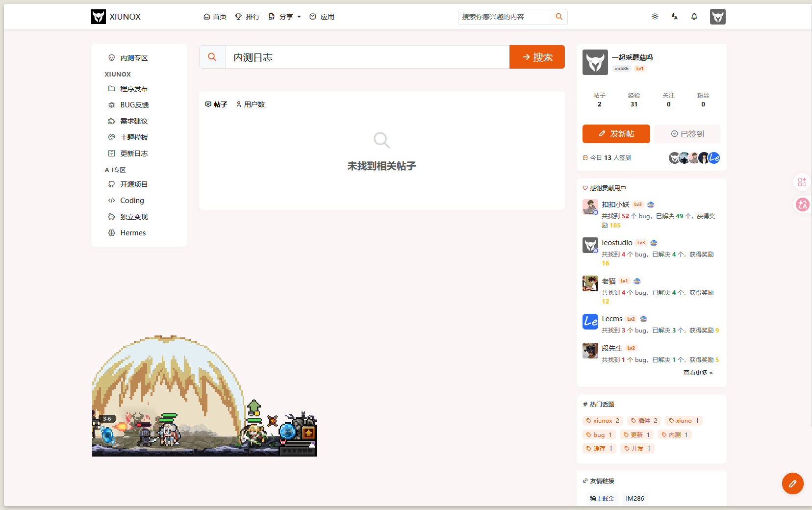This screenshot has width=812, height=510.
Task: Click the 经验 count stat
Action: [x=634, y=100]
